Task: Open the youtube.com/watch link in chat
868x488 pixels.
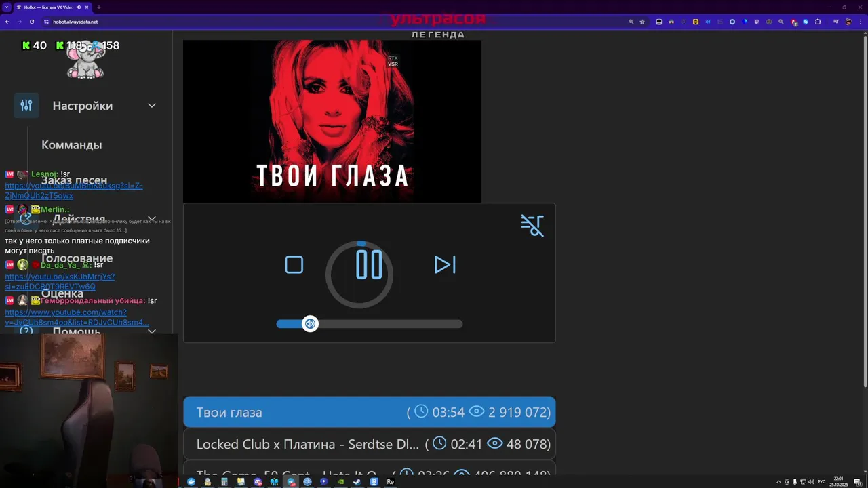Action: coord(77,317)
